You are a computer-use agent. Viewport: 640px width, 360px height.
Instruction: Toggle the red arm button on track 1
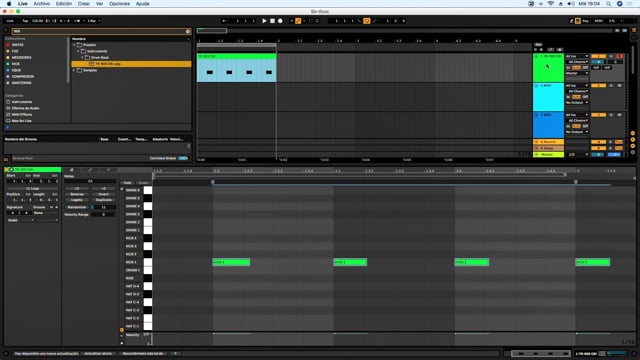pyautogui.click(x=619, y=56)
